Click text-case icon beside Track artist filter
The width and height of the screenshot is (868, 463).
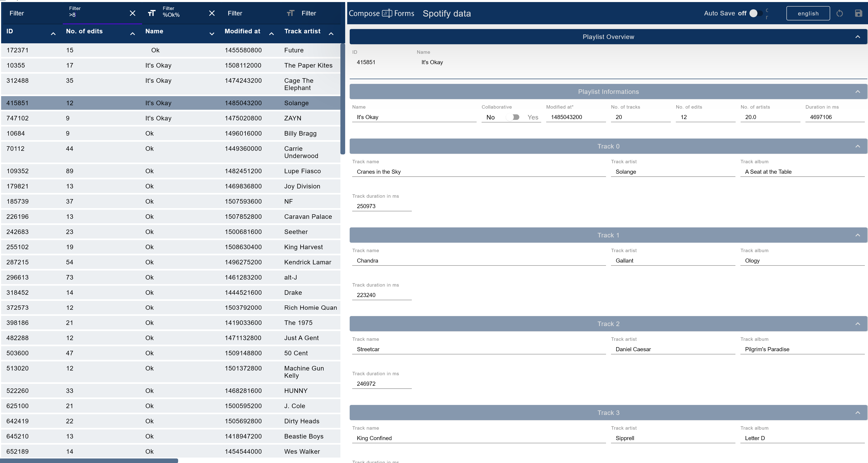click(x=291, y=13)
